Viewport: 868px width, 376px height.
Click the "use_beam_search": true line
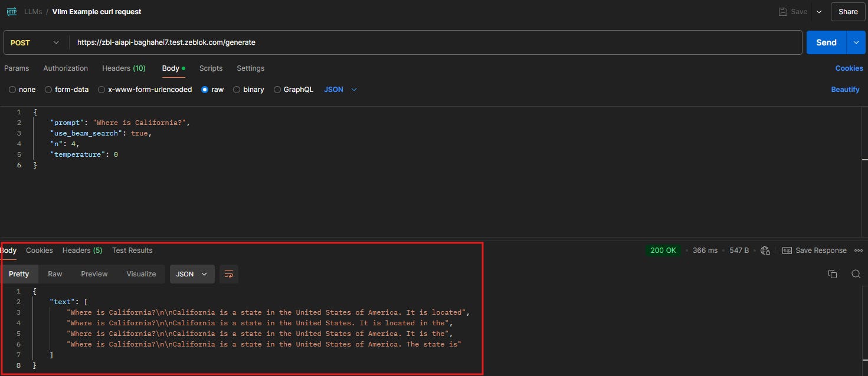[x=101, y=133]
